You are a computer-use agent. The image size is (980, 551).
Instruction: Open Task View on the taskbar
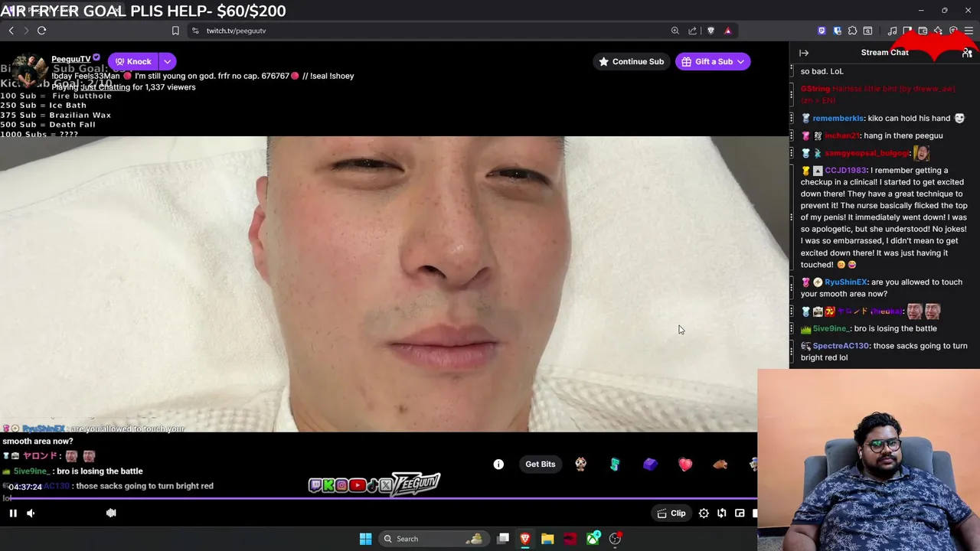(x=503, y=539)
